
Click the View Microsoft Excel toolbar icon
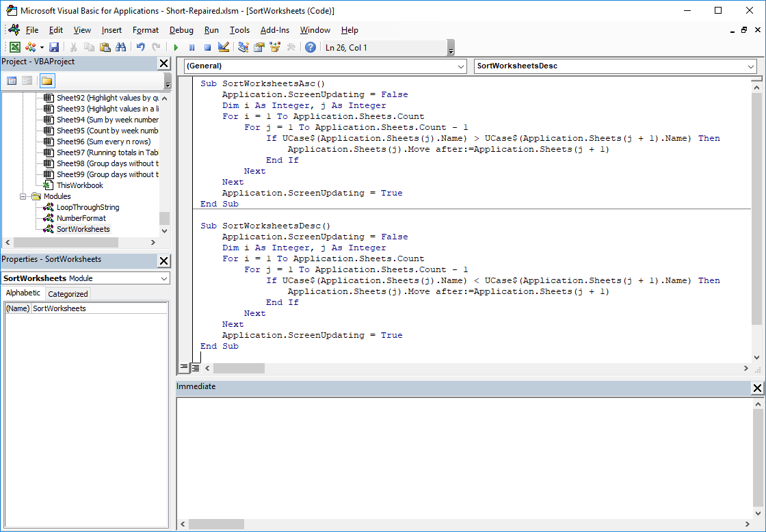pos(15,47)
